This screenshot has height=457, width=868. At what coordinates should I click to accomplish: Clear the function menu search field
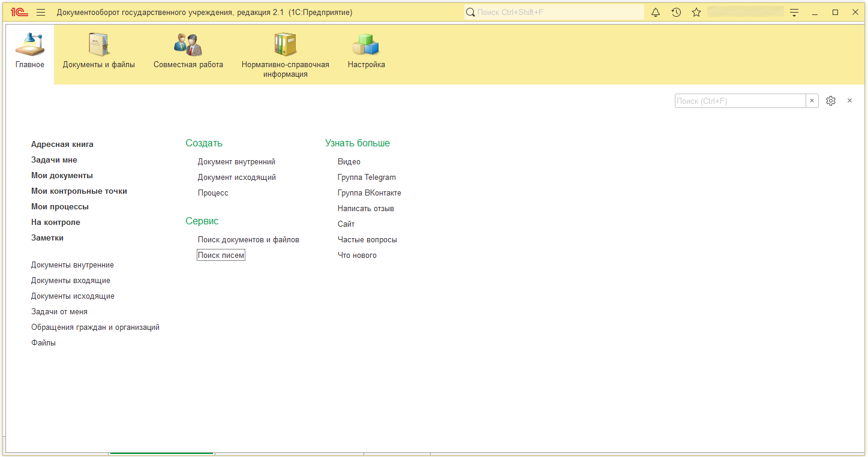point(812,101)
